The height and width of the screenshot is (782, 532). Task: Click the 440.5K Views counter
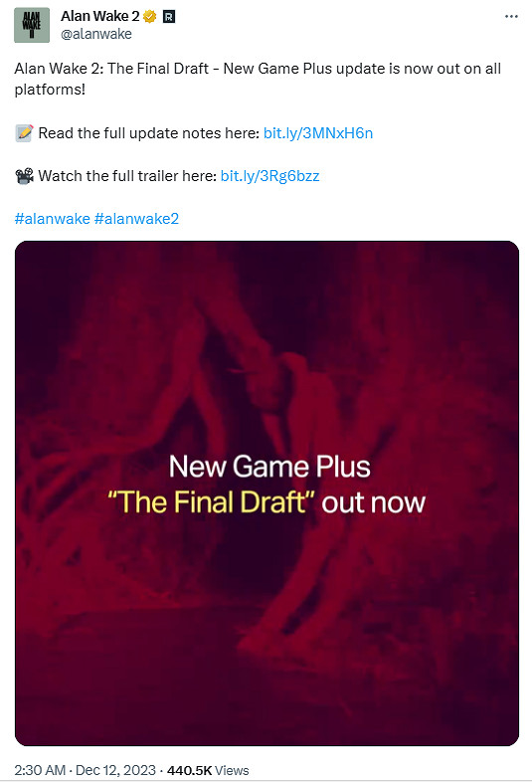tap(208, 770)
